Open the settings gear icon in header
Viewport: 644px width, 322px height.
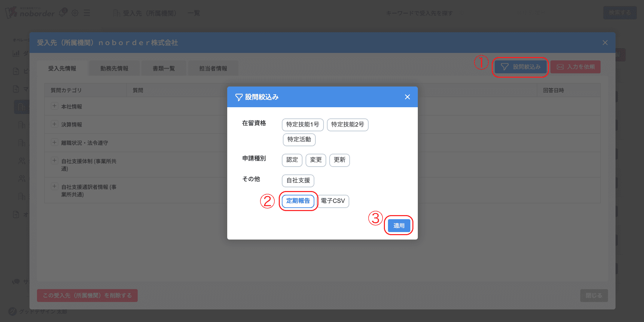[x=75, y=13]
